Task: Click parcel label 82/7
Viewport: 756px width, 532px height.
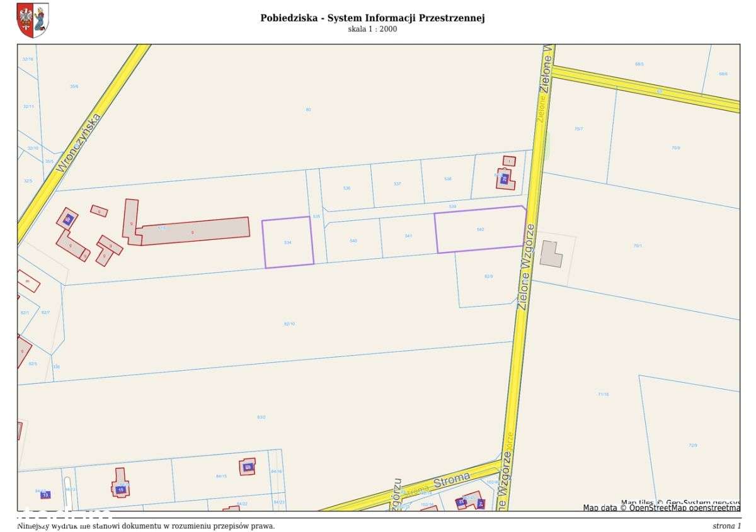Action: [x=45, y=312]
